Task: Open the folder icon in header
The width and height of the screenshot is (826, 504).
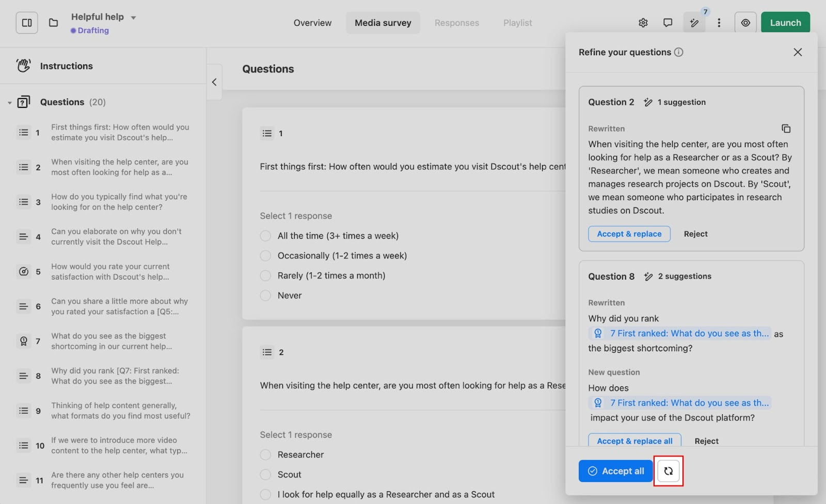Action: [53, 23]
